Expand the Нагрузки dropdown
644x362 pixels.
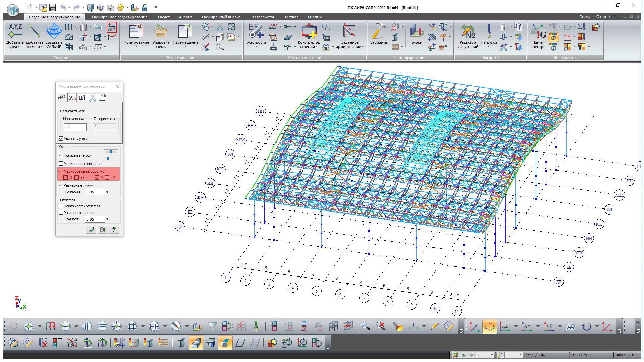point(489,47)
